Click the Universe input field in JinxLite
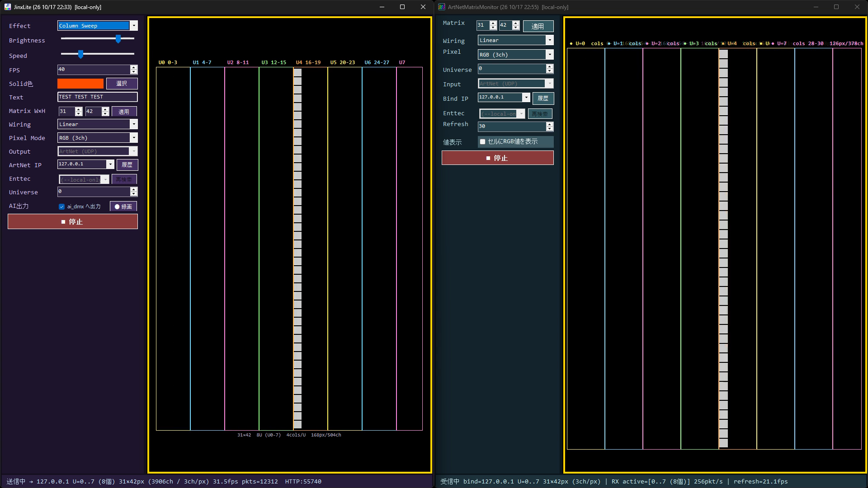Viewport: 868px width, 488px height. (94, 192)
